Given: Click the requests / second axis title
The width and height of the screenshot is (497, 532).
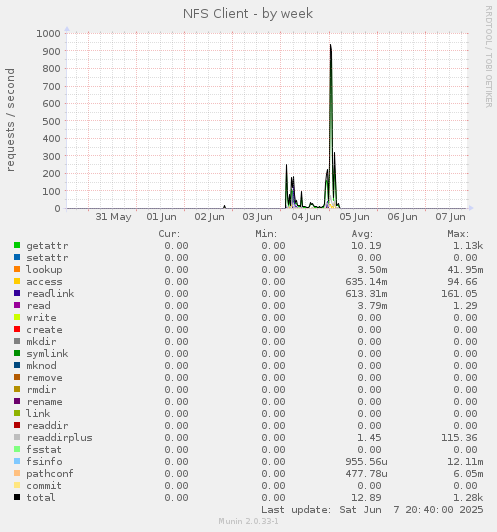Looking at the screenshot, I should [x=10, y=120].
